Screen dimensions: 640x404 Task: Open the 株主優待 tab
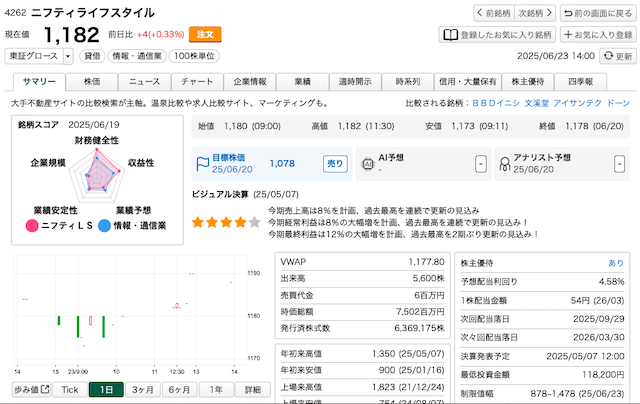click(x=528, y=82)
